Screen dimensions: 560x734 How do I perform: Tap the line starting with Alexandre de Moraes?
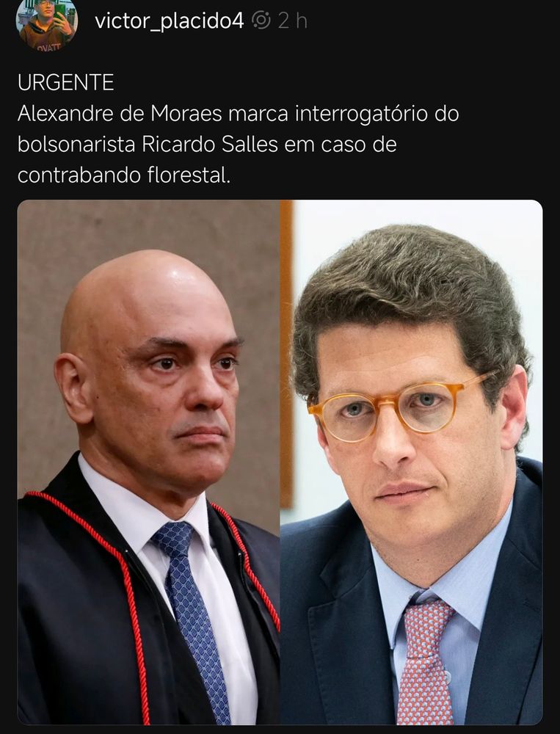coord(238,114)
